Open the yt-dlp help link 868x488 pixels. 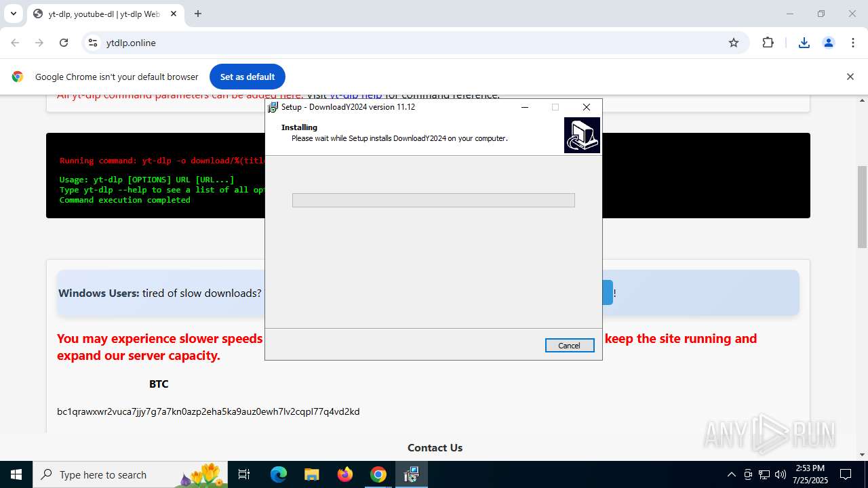(356, 96)
